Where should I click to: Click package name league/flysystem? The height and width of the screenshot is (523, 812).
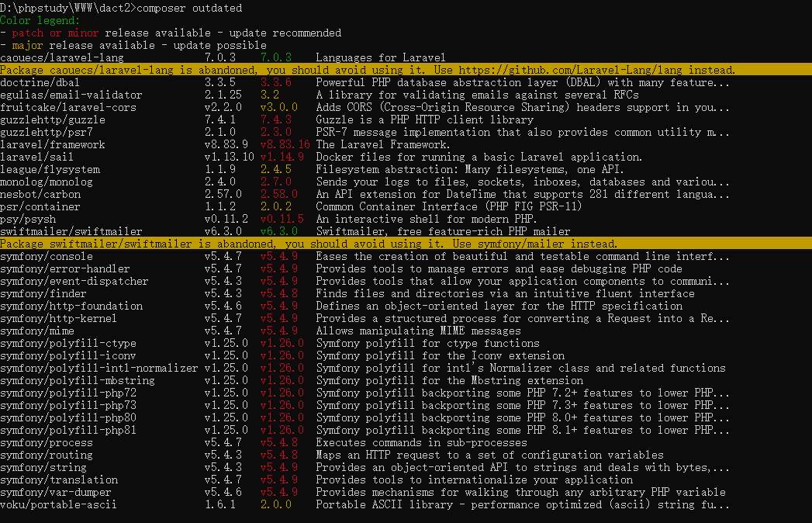[50, 169]
